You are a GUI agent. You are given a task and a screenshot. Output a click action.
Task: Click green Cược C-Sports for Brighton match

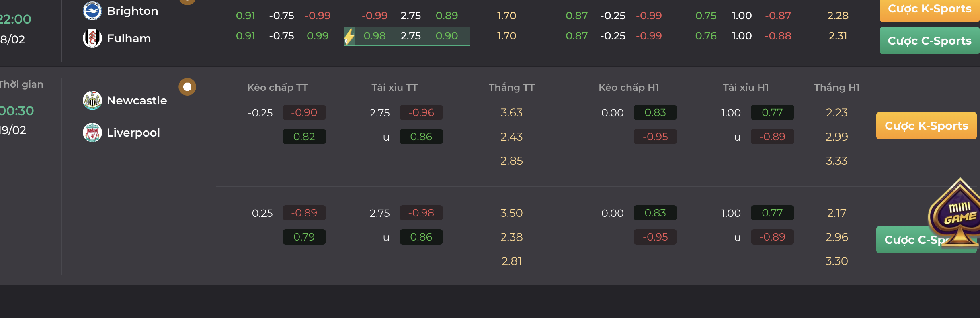pyautogui.click(x=930, y=41)
